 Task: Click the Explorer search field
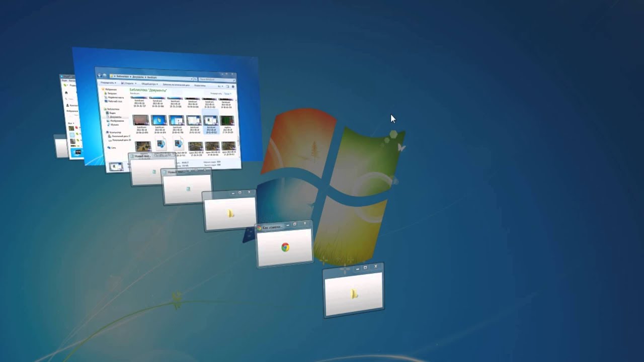(x=215, y=79)
